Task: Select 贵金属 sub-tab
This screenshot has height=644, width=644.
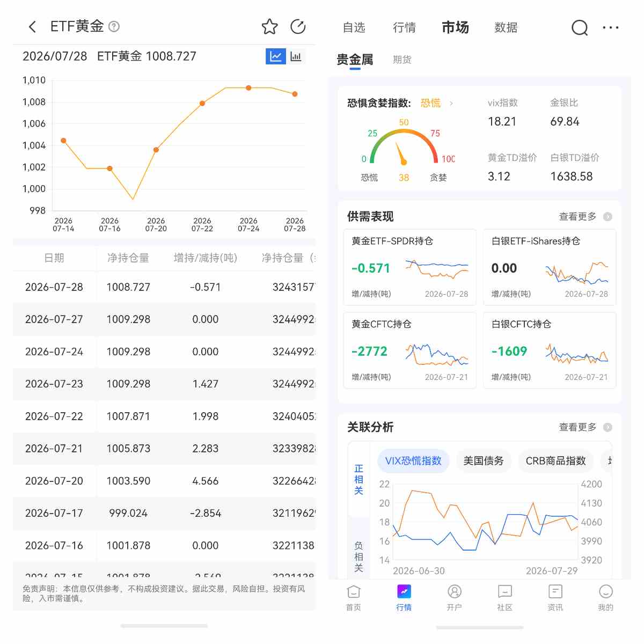Action: pos(355,60)
